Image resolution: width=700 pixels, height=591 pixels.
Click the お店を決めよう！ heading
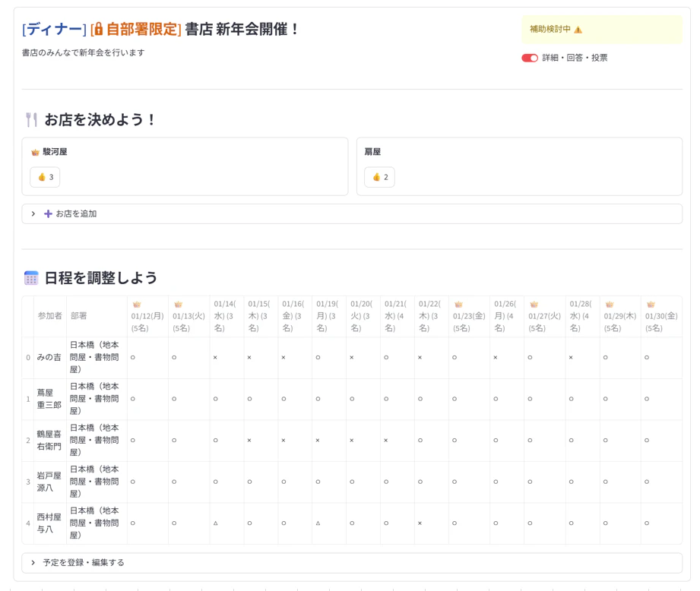pos(100,119)
